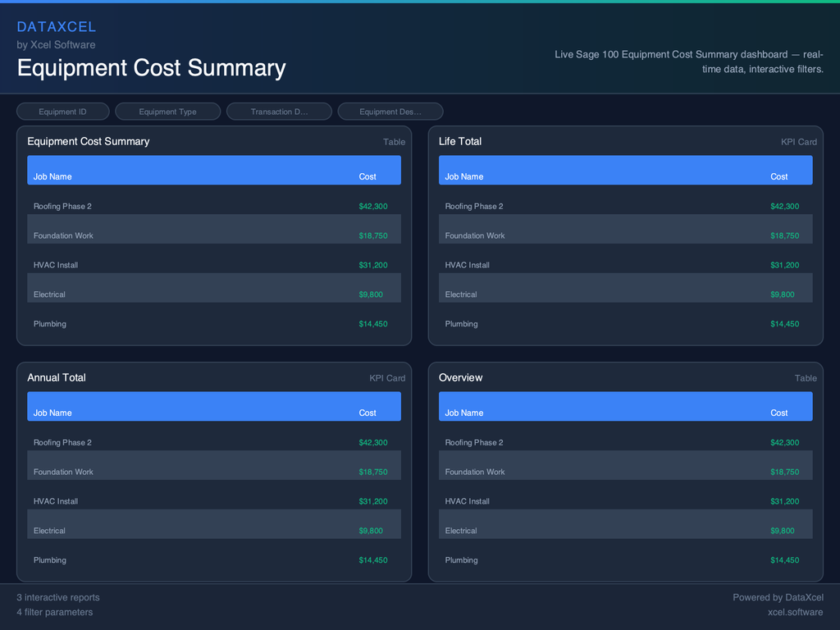Sort by Cost in the Overview table
Viewport: 840px width, 630px height.
778,413
